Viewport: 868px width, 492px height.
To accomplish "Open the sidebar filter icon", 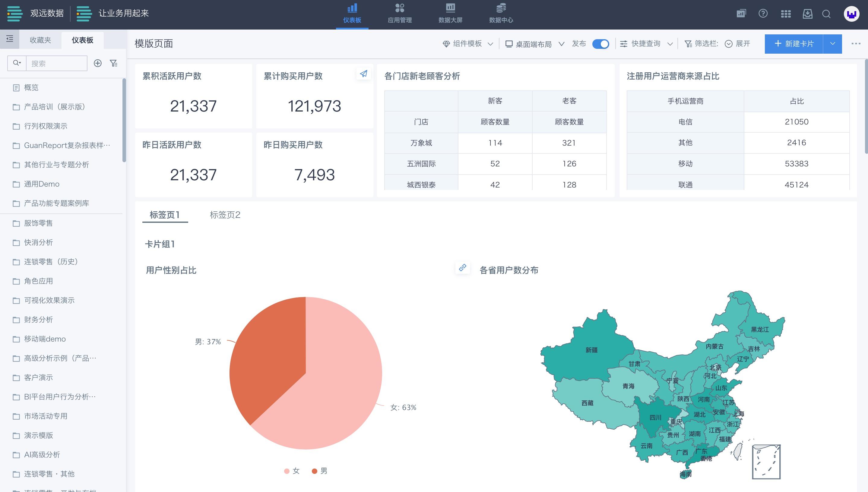I will click(114, 63).
